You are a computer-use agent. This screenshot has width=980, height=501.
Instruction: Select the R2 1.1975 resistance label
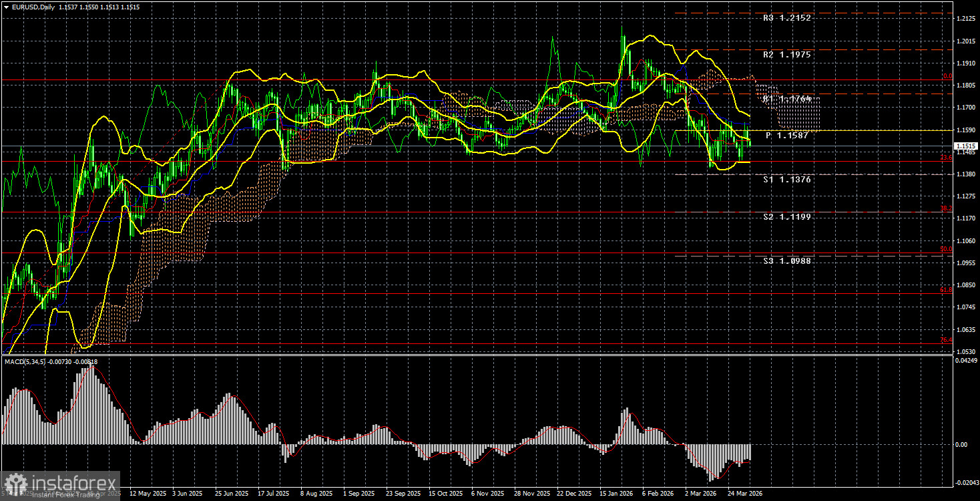coord(787,55)
